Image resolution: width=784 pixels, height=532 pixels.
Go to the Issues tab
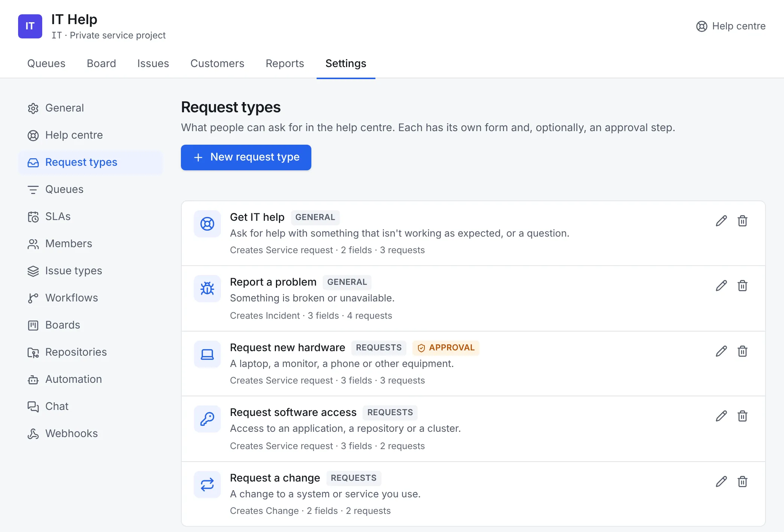tap(153, 63)
